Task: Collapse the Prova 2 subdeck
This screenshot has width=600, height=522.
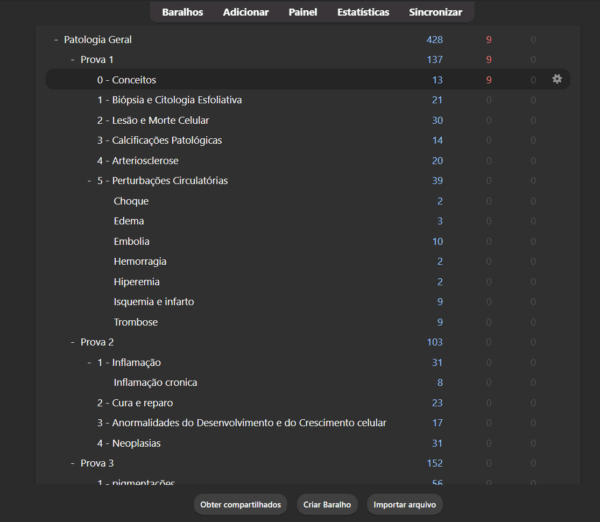Action: pos(72,342)
